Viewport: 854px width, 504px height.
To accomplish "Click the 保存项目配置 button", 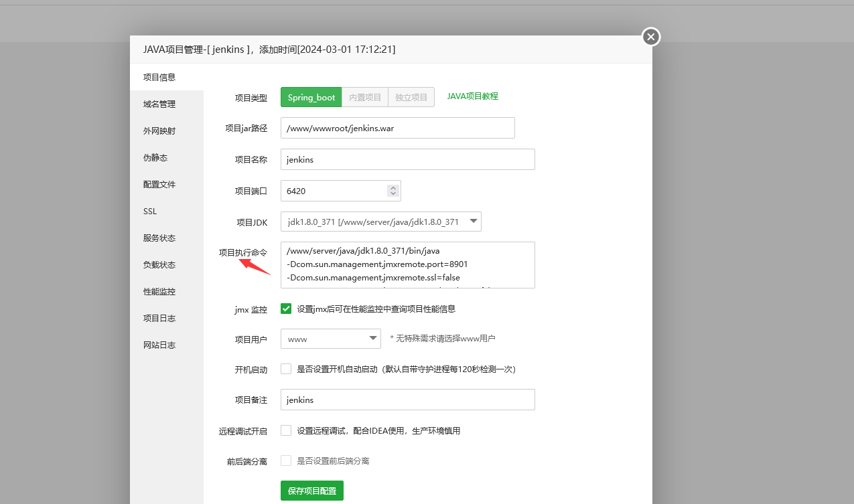I will coord(312,491).
